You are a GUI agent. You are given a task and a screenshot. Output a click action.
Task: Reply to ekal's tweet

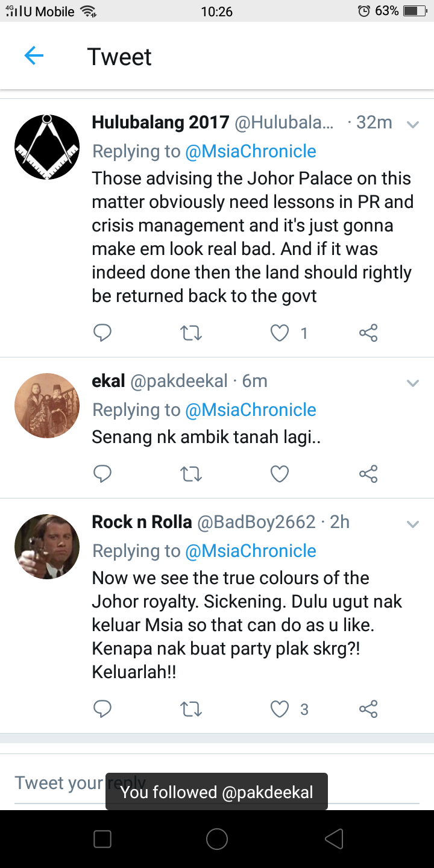[102, 474]
